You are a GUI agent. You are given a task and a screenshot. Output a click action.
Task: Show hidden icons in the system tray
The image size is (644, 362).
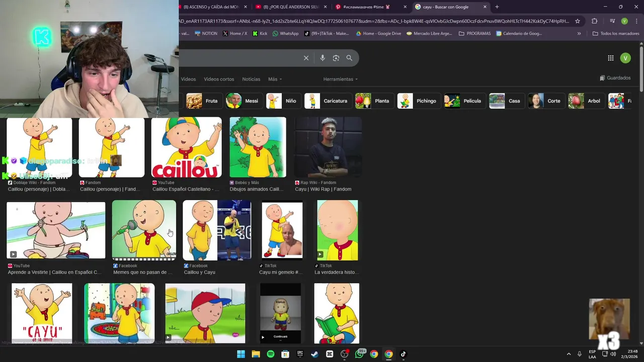coord(569,354)
